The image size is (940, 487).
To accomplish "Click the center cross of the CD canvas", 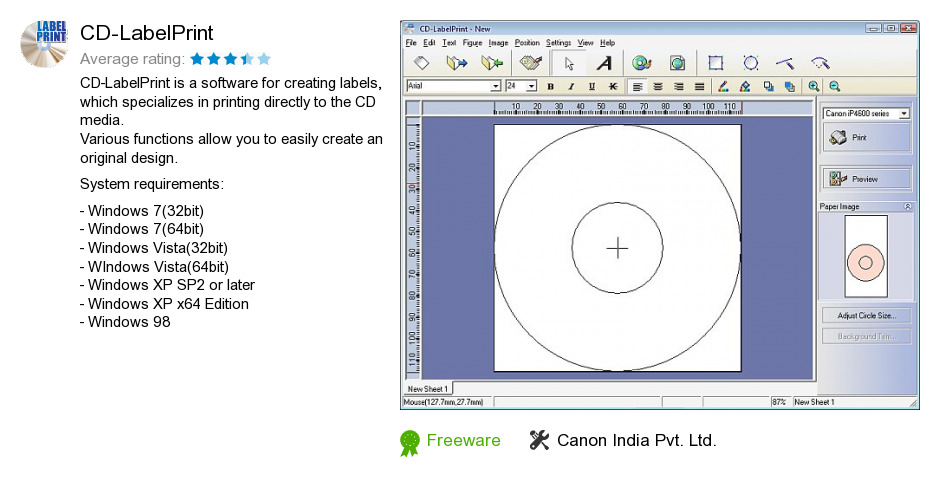I will 617,248.
